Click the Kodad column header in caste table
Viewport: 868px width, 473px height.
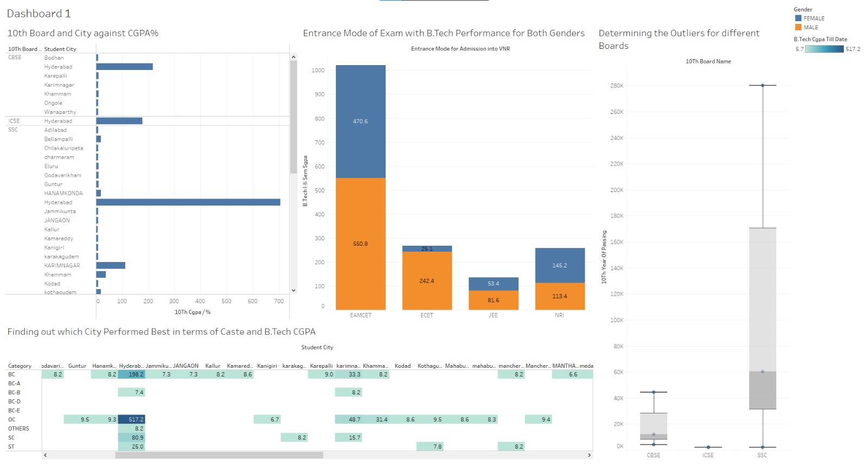(x=403, y=366)
